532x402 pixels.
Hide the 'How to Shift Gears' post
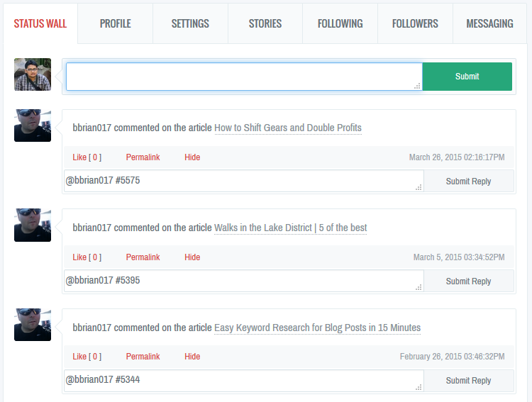192,157
